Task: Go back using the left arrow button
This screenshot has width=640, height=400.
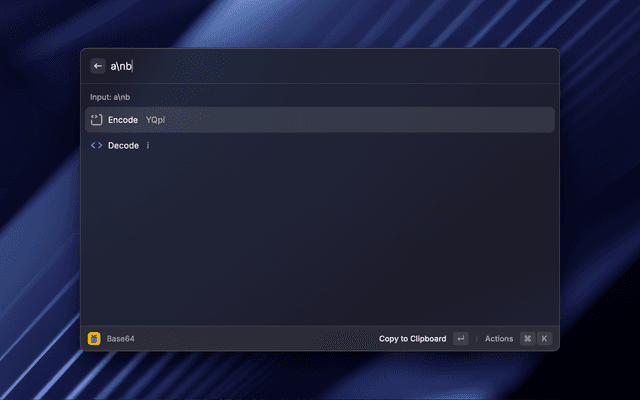Action: [x=98, y=66]
